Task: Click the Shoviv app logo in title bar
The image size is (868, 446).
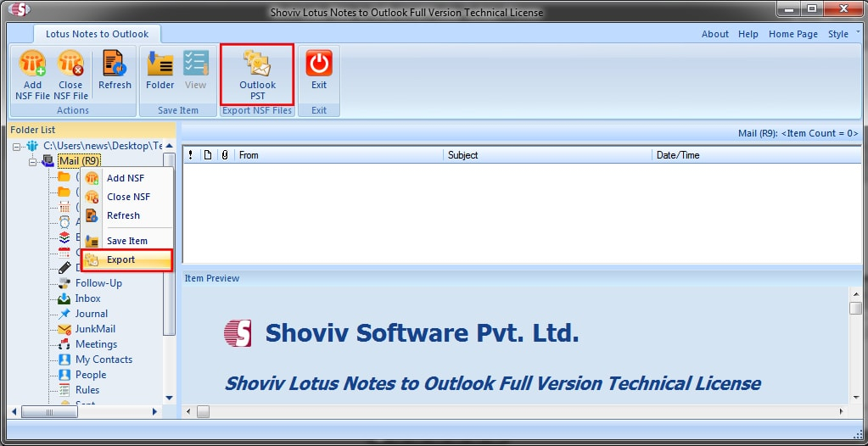Action: [x=19, y=9]
